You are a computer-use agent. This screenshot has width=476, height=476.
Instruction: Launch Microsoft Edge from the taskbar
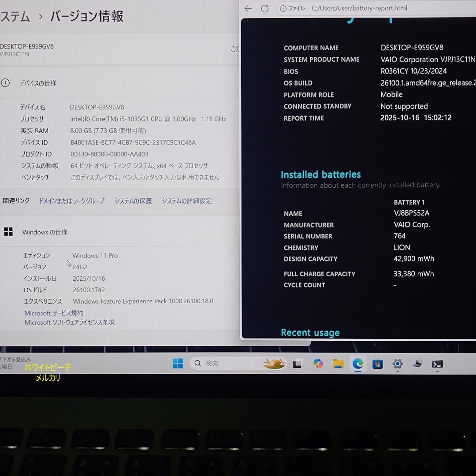point(357,364)
